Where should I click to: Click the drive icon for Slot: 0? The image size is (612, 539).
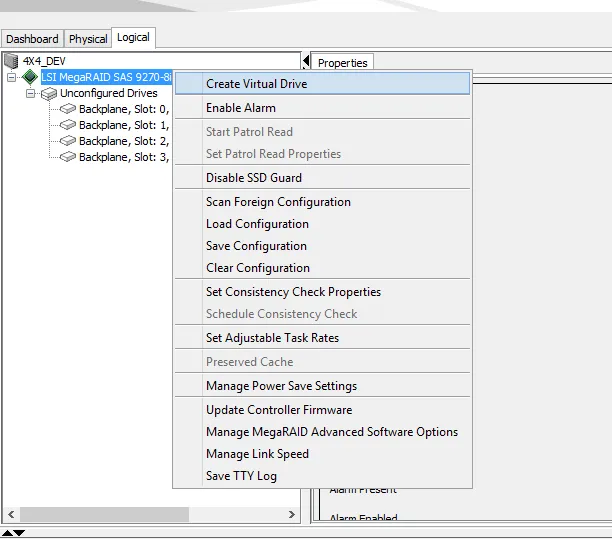point(68,109)
